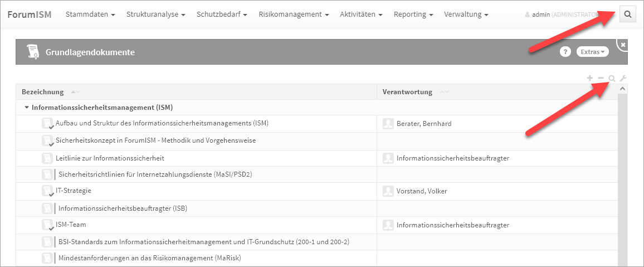Viewport: 644px width, 267px height.
Task: Open the Stammdaten menu
Action: point(90,14)
